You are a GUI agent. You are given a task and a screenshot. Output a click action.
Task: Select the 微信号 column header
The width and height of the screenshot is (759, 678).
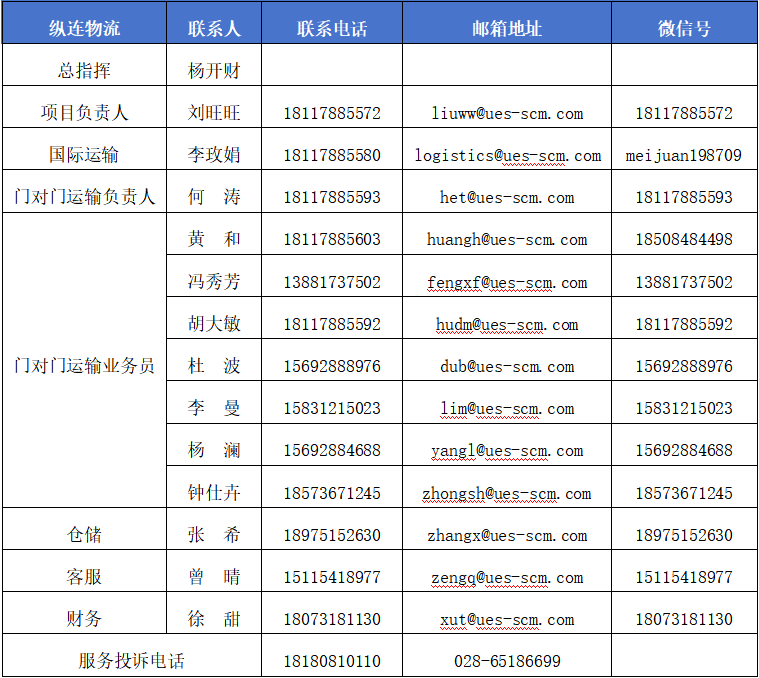(684, 28)
